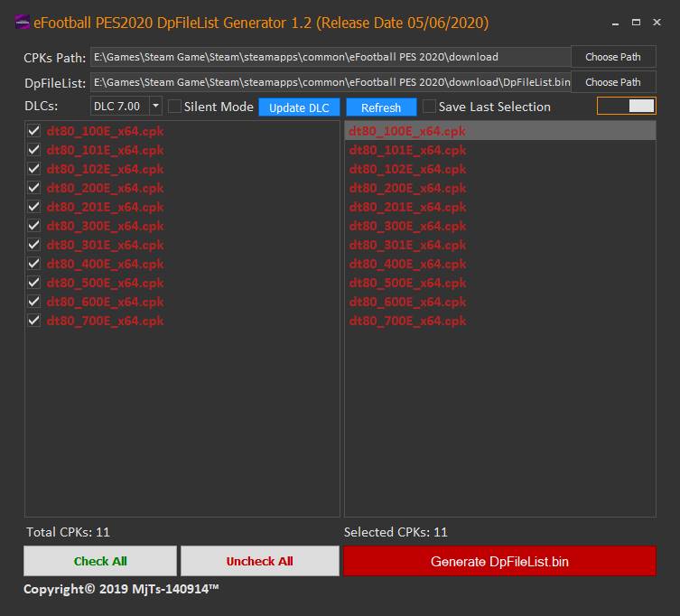The height and width of the screenshot is (616, 680).
Task: Click the Selected CPKs: 11 label
Action: point(396,532)
